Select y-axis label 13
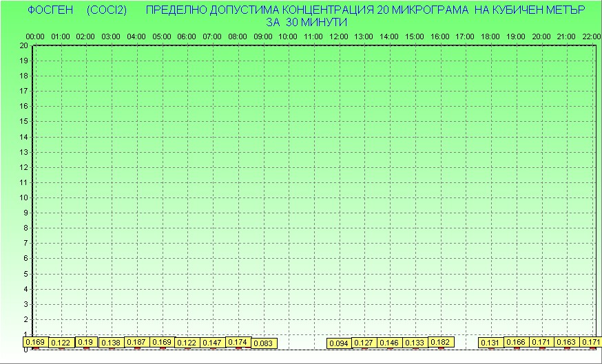This screenshot has width=602, height=364. tap(23, 152)
